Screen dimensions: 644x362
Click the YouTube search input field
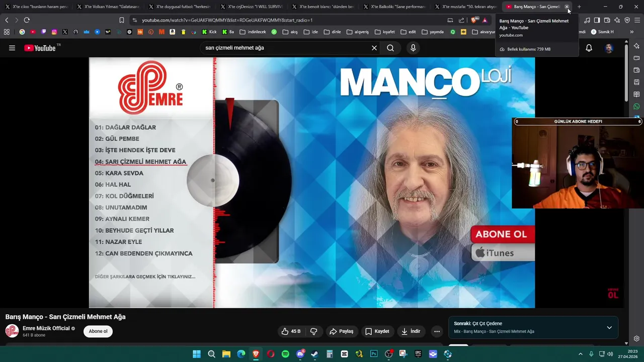click(286, 48)
